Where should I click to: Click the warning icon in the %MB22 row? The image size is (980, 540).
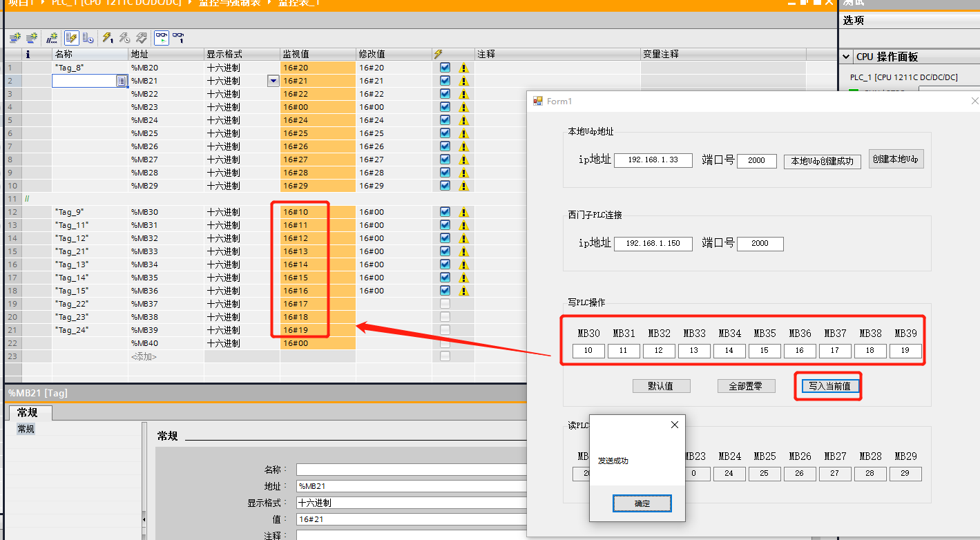(463, 94)
